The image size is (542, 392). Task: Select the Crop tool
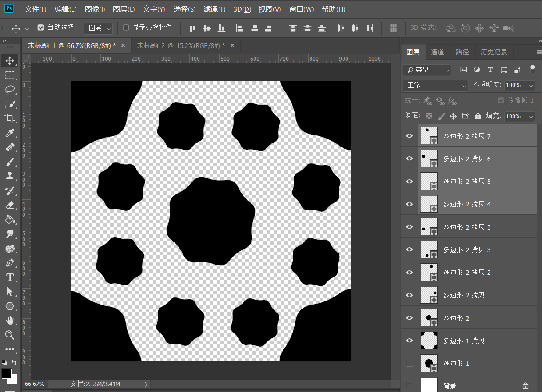tap(10, 119)
